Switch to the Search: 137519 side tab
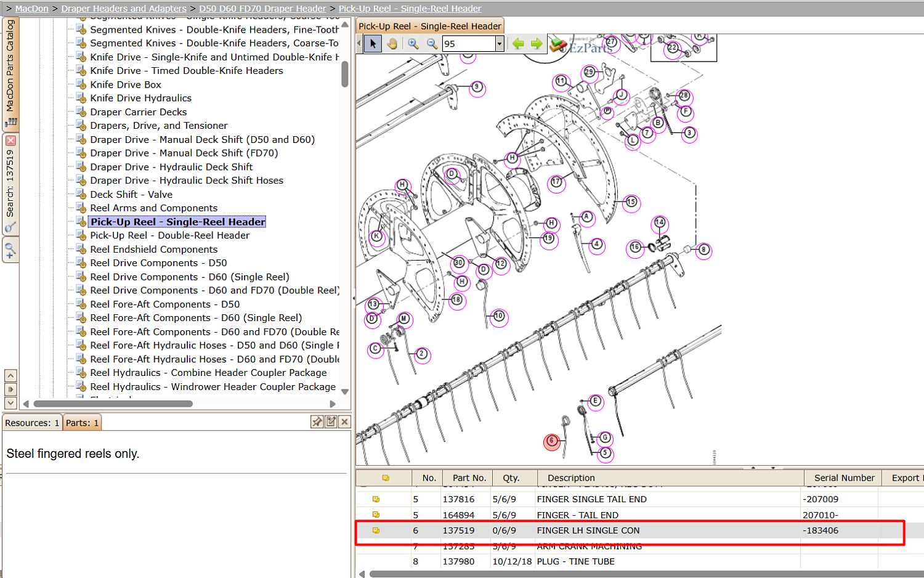924x578 pixels. (10, 184)
